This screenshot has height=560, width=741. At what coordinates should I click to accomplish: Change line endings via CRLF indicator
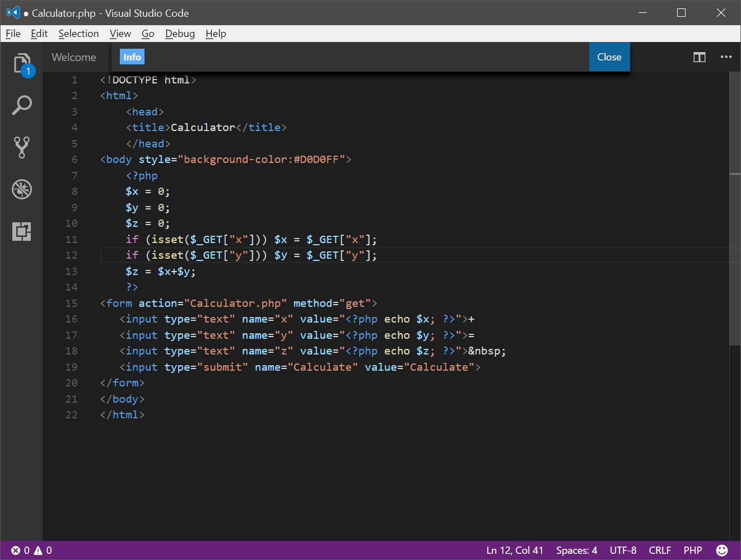(660, 550)
